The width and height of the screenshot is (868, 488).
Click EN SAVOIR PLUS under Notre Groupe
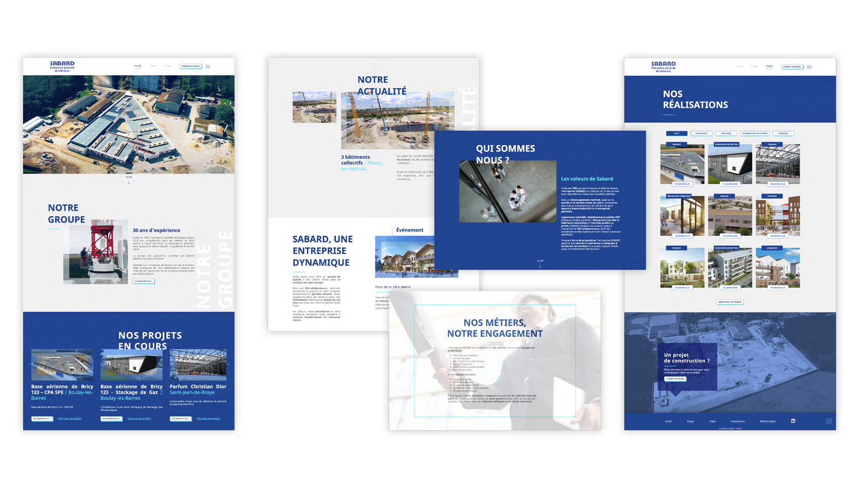coord(144,281)
